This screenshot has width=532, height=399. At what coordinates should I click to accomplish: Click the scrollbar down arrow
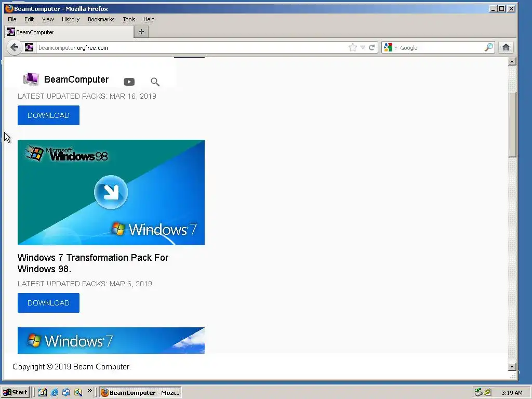(512, 366)
